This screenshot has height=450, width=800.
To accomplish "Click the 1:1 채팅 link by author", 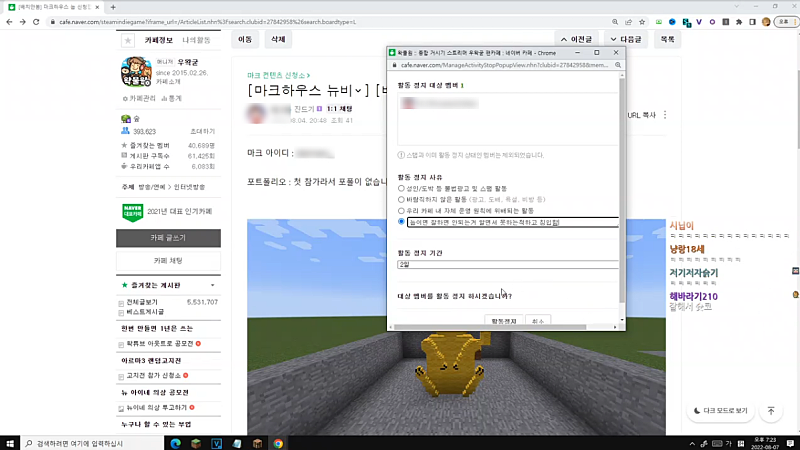I will (x=339, y=109).
